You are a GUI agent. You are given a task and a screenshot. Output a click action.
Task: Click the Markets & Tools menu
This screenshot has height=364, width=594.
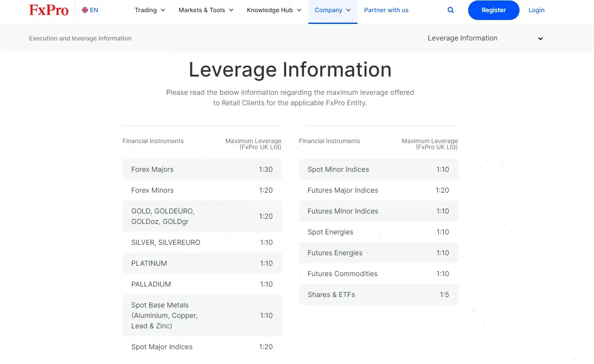click(202, 10)
